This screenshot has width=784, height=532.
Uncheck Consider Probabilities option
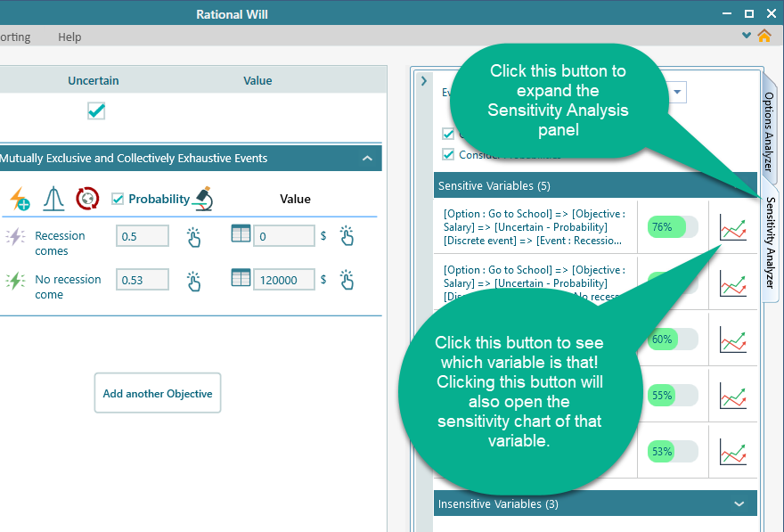447,154
